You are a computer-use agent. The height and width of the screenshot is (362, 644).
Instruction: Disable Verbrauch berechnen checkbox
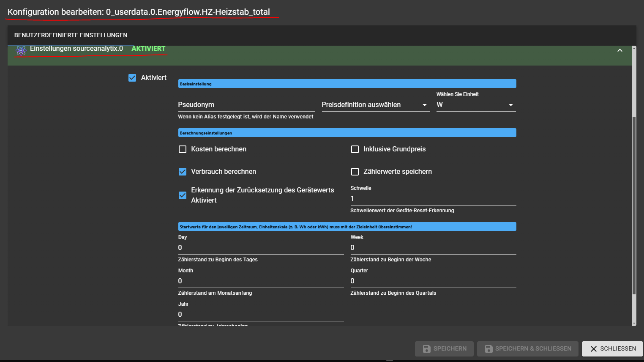pos(183,172)
